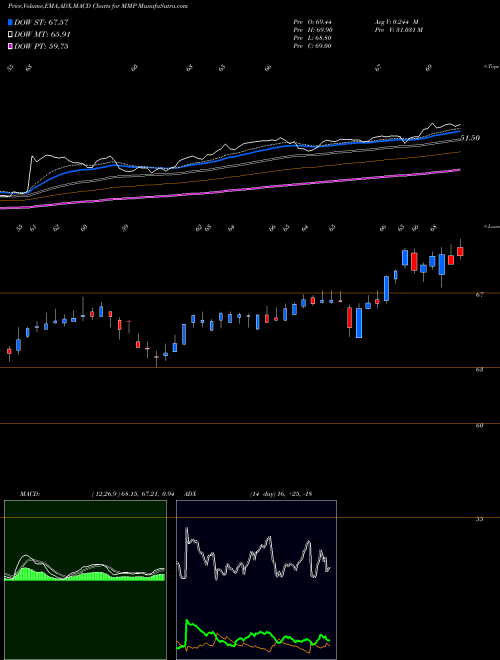Click the ADX values '(14 day) 16, +25, -18'
This screenshot has width=500, height=660.
280,494
